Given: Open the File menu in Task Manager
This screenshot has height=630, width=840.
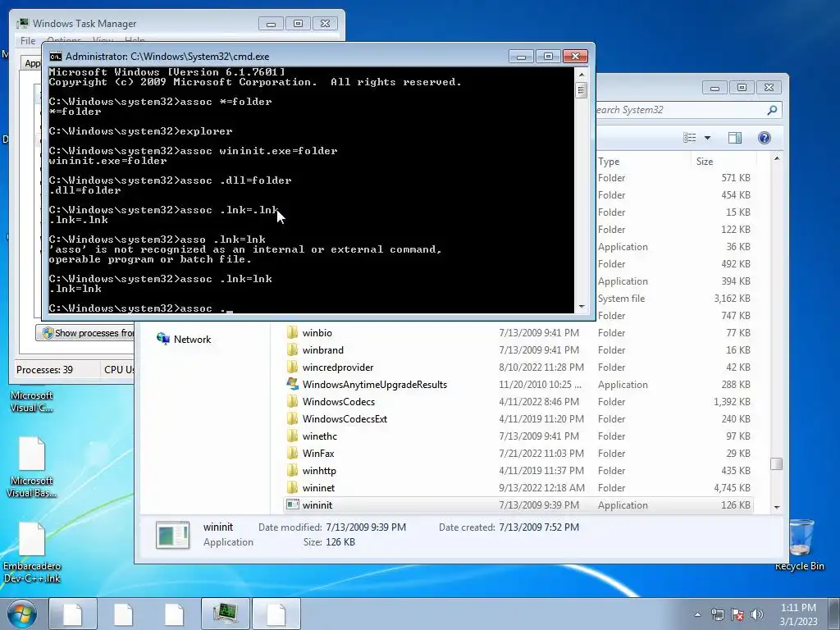Looking at the screenshot, I should [28, 41].
